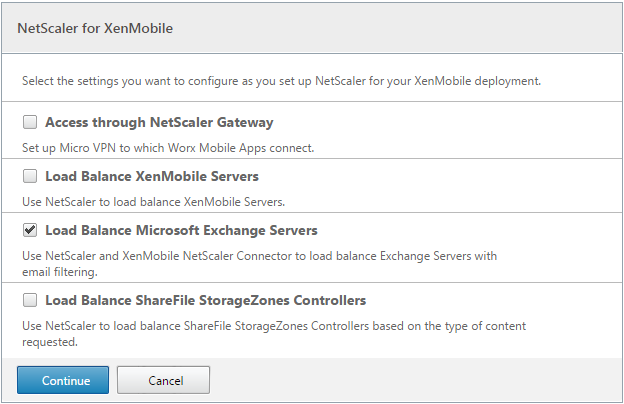Click the "Select the settings you want" instruction text

click(281, 81)
